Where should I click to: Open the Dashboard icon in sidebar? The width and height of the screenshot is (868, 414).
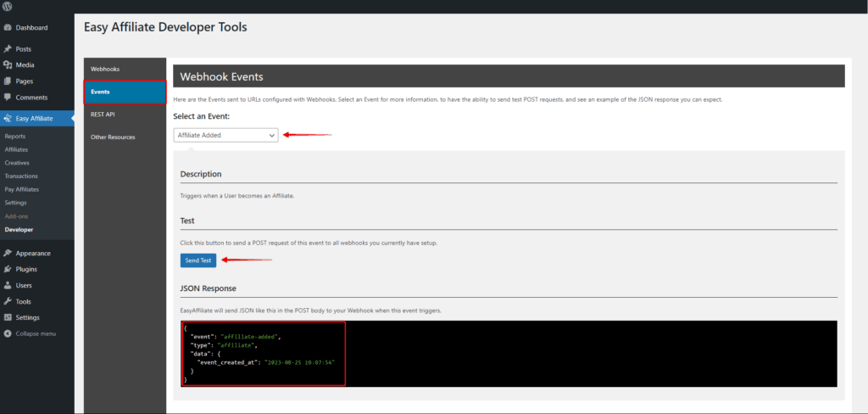click(x=8, y=28)
